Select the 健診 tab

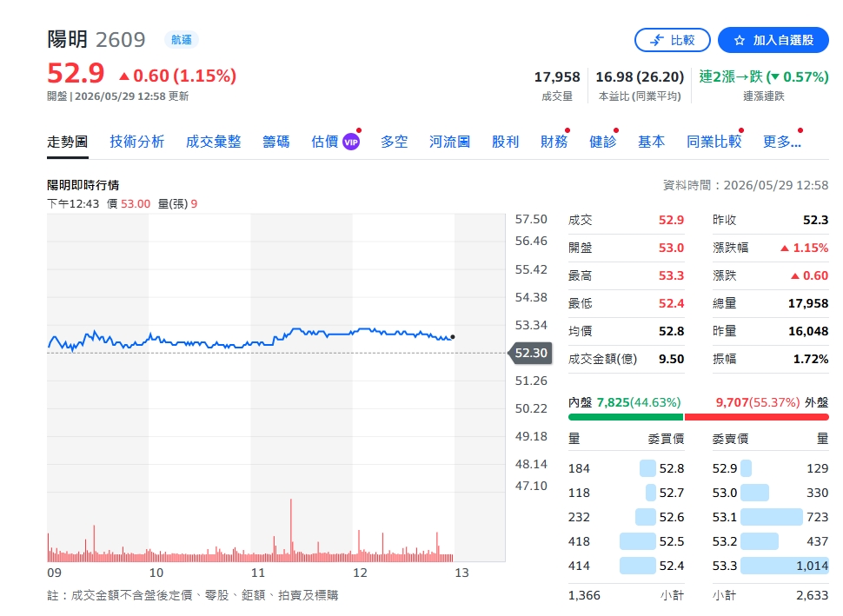point(602,142)
